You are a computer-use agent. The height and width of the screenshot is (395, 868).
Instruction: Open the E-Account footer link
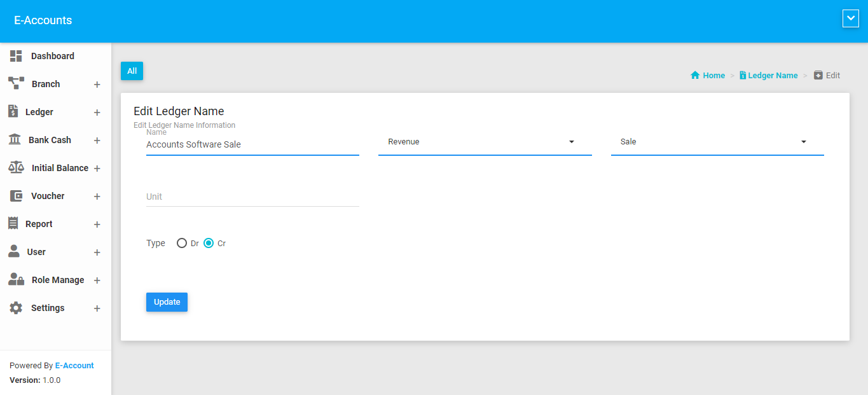74,366
